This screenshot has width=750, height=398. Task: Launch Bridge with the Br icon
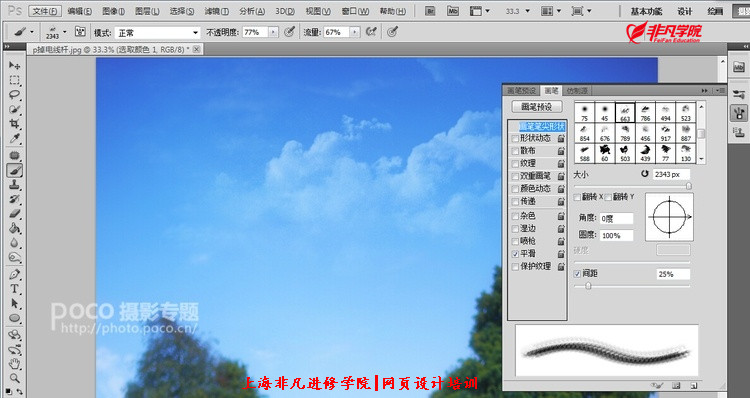430,11
